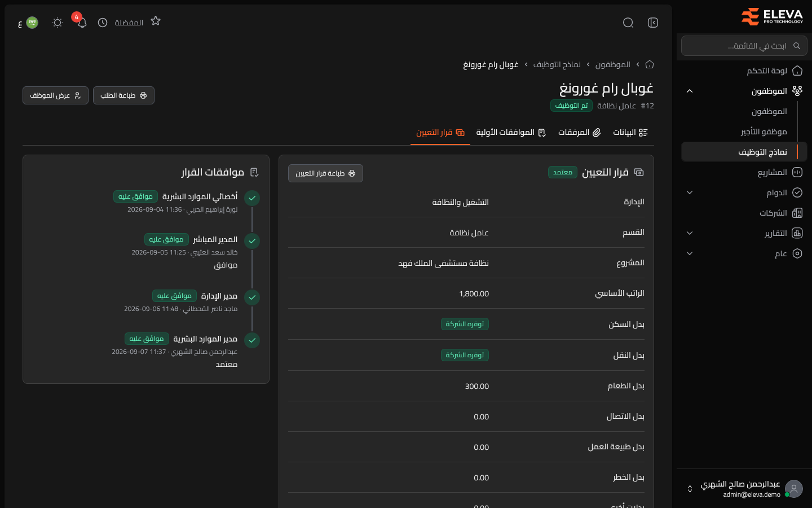Click the قرار التعيين card header icon
The width and height of the screenshot is (812, 508).
coord(639,172)
